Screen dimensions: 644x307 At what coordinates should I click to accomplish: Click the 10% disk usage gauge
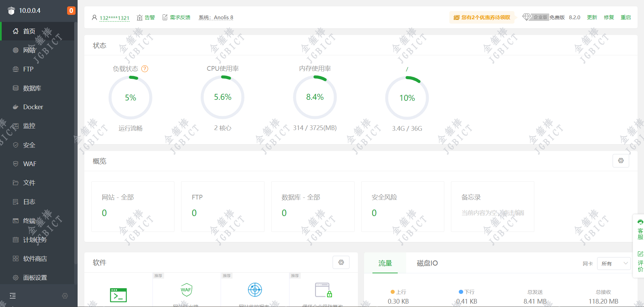(407, 98)
